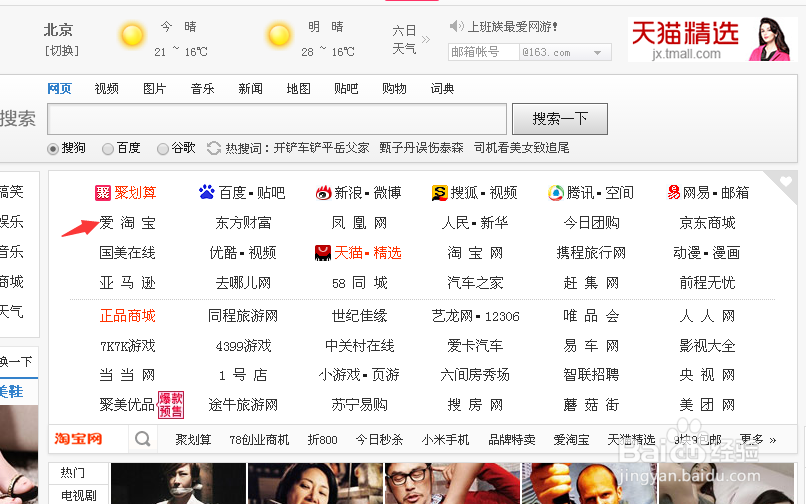
Task: Select the 搜狗 search engine radio
Action: pyautogui.click(x=52, y=149)
